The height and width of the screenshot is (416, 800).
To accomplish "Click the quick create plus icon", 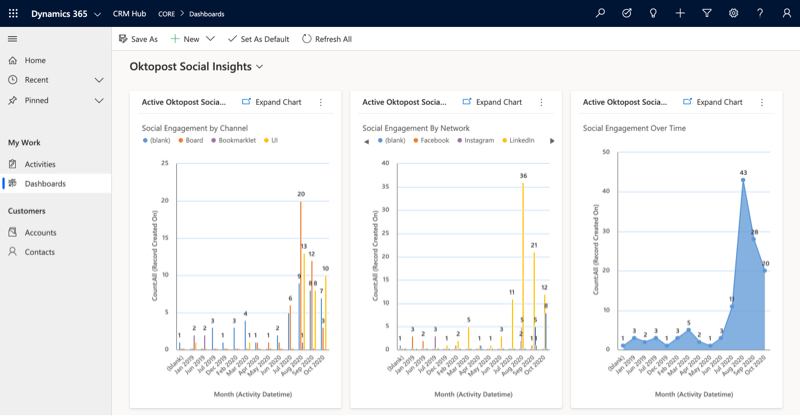I will (680, 13).
